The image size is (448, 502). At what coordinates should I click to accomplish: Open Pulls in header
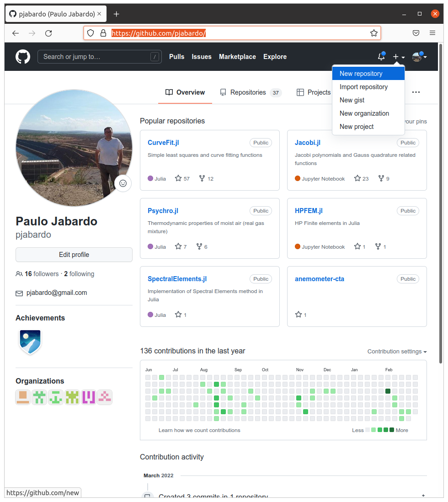[177, 57]
